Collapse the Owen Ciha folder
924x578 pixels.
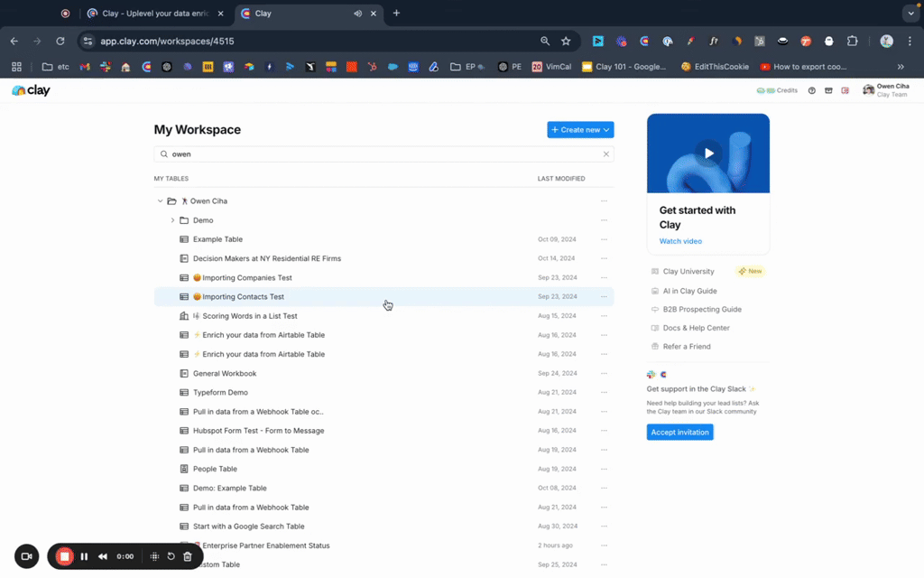(161, 201)
